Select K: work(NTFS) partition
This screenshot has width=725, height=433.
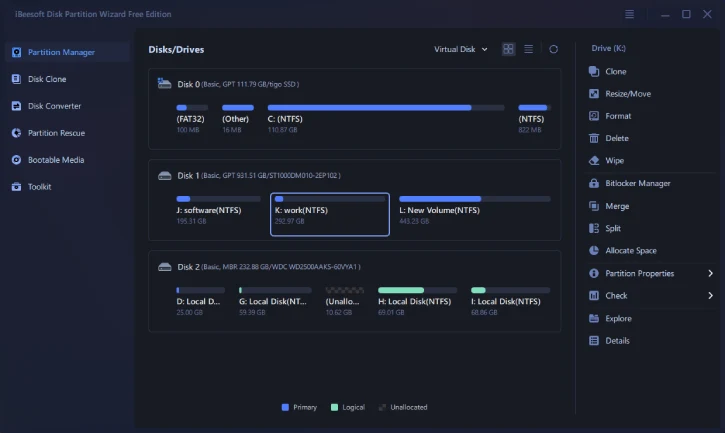(x=330, y=214)
